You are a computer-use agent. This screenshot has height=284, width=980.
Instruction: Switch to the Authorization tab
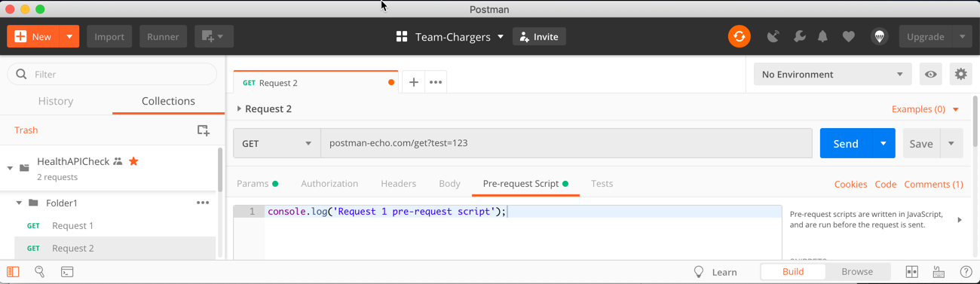(x=329, y=183)
